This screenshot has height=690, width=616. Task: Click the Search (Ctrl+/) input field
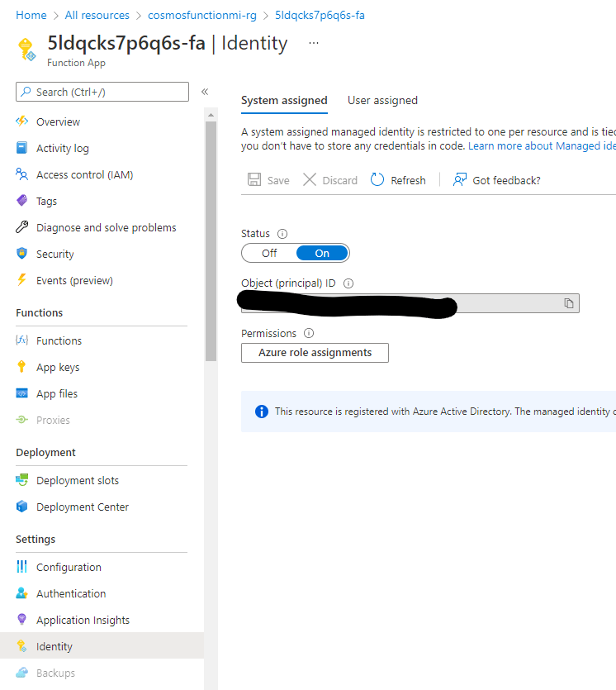tap(102, 92)
